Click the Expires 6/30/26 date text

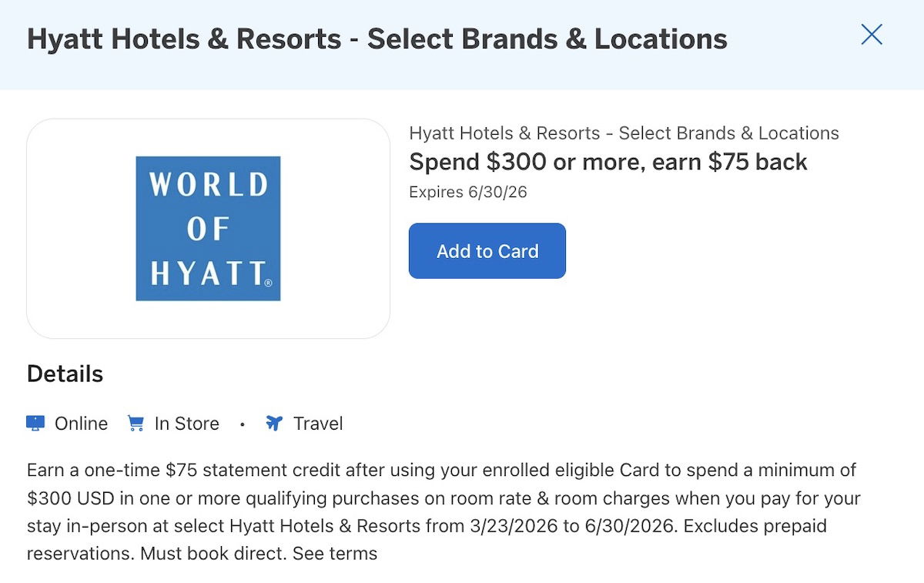tap(467, 192)
